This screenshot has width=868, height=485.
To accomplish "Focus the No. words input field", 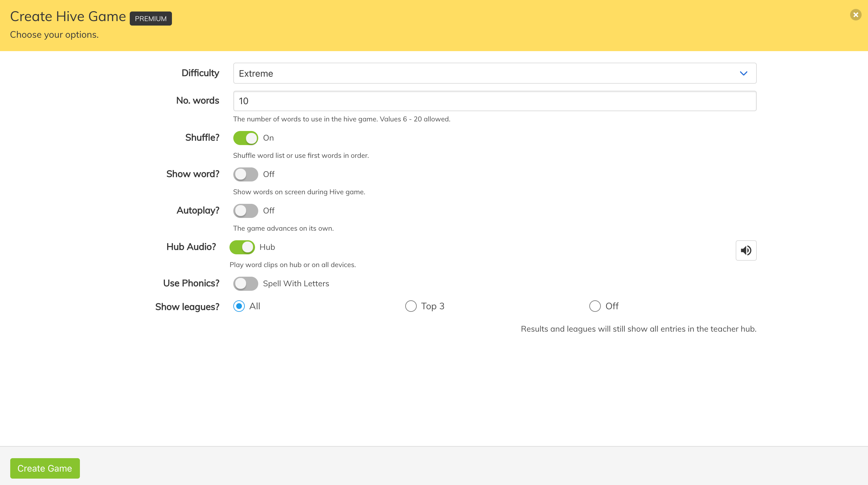I will (x=495, y=101).
